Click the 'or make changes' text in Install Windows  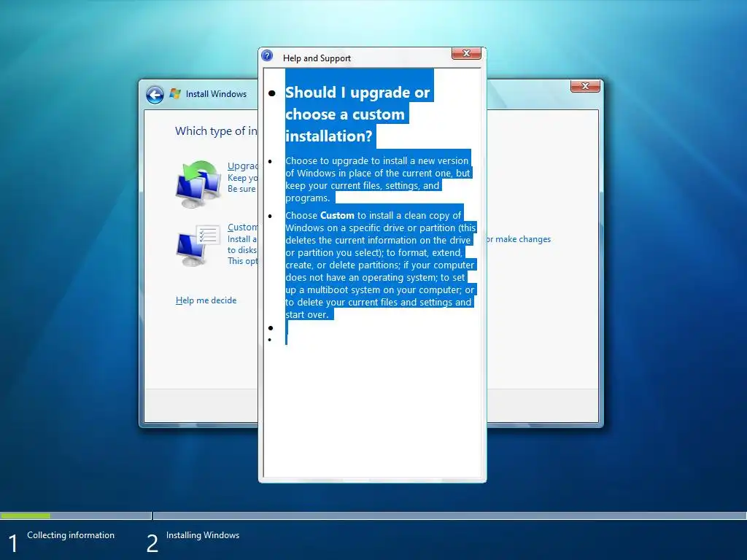point(519,239)
